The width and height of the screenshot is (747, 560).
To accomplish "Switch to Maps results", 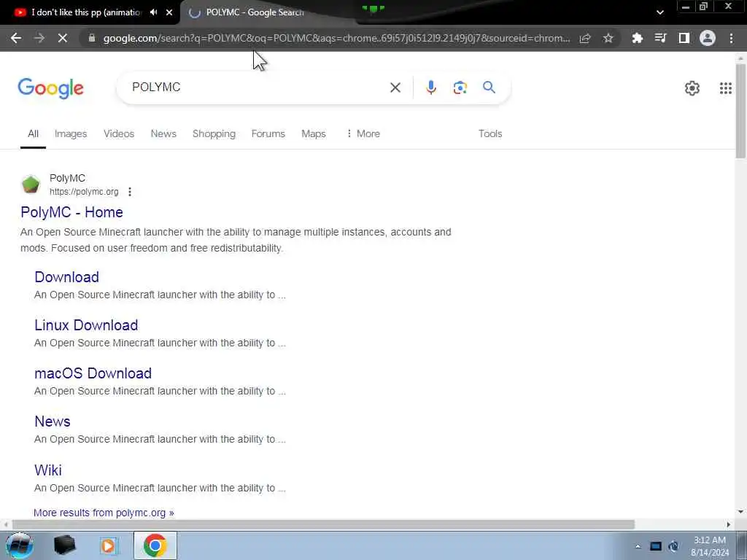I will 314,134.
